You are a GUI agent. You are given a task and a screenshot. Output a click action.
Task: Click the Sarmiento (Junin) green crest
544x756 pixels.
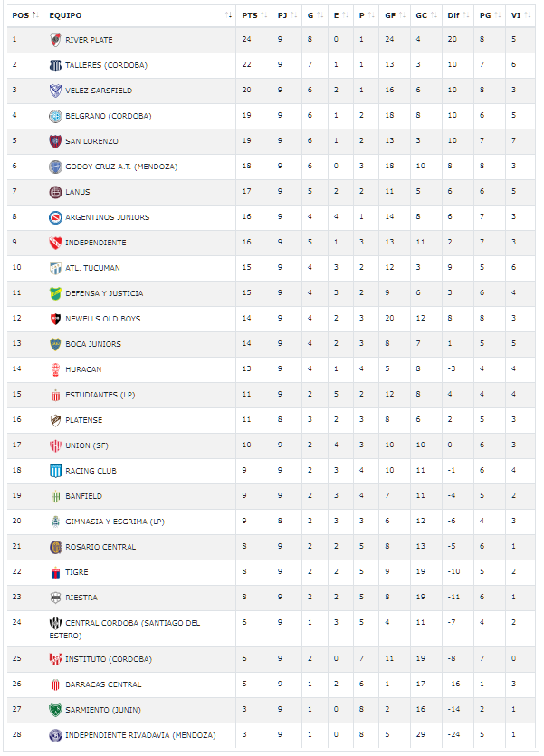point(55,710)
